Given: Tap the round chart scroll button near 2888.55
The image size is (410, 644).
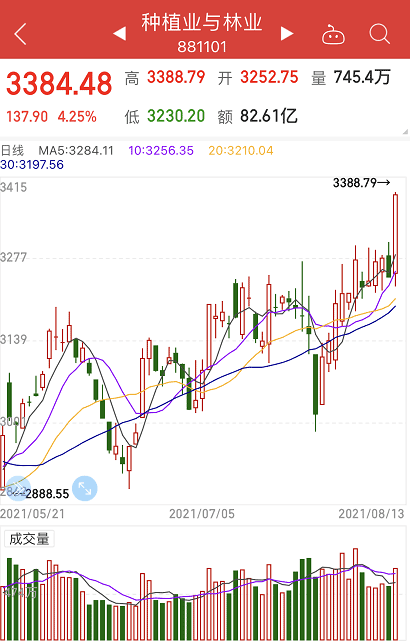Looking at the screenshot, I should click(x=16, y=488).
